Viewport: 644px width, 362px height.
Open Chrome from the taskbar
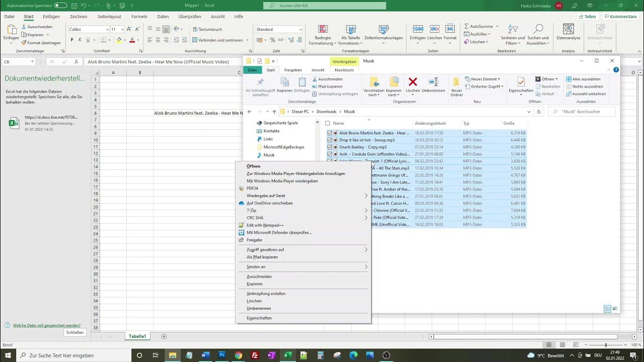tap(238, 355)
